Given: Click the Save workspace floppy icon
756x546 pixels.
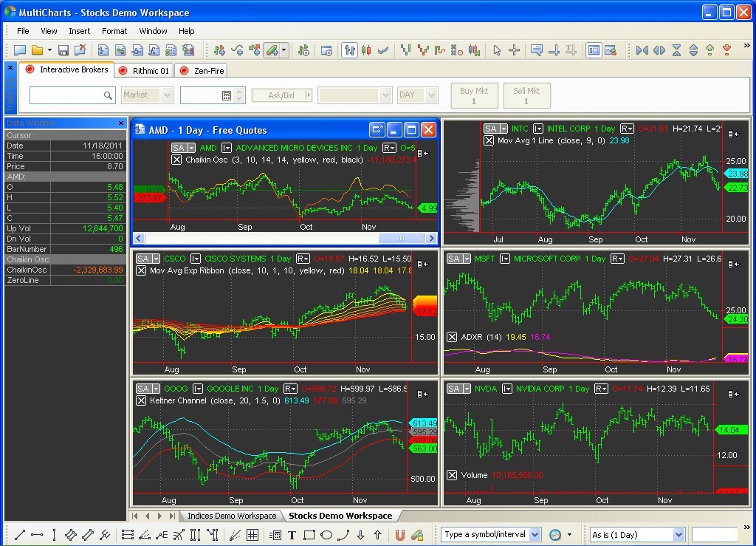Looking at the screenshot, I should tap(63, 50).
